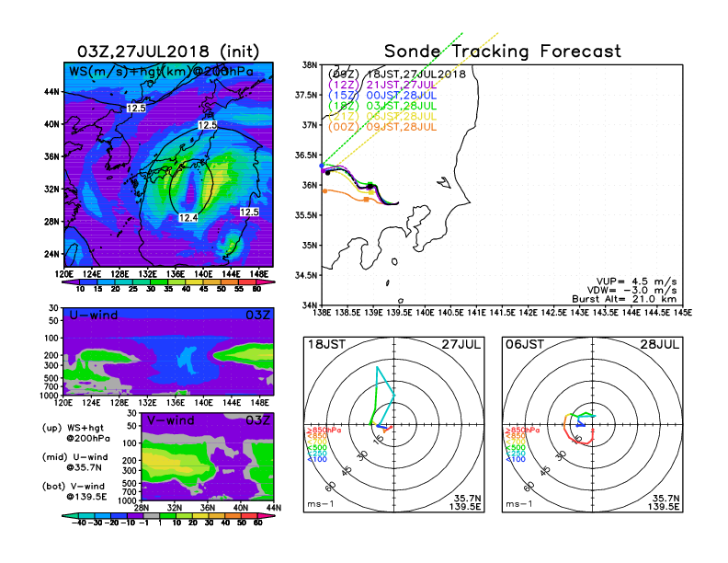Viewport: 728px width, 563px height.
Task: Click the '139.5E' location in 06JST hodograph
Action: tap(664, 506)
